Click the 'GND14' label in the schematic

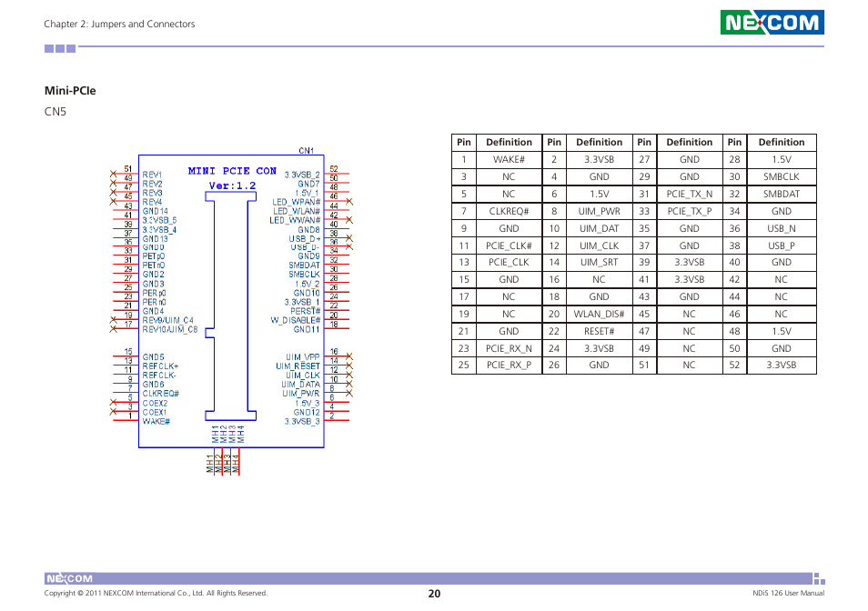[155, 211]
